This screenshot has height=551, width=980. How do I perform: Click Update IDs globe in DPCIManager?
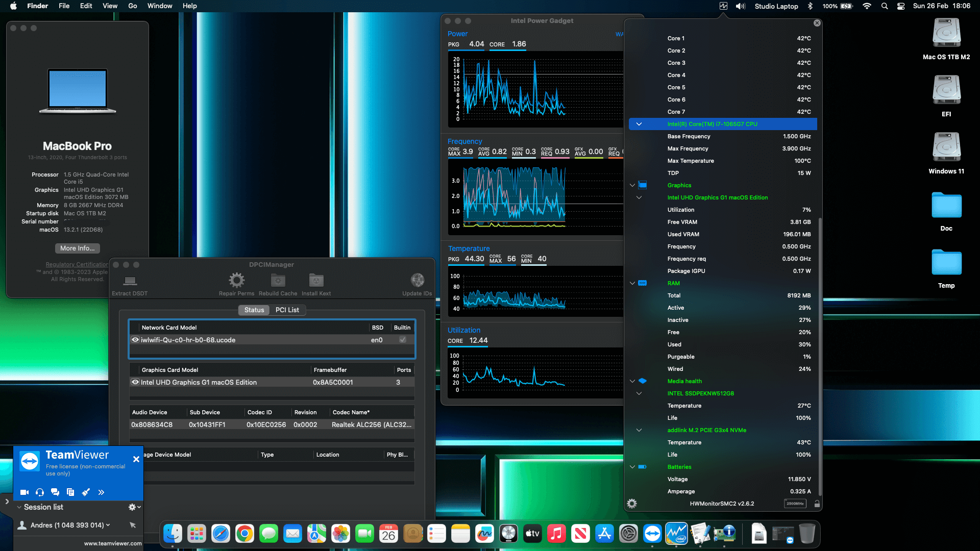tap(417, 285)
